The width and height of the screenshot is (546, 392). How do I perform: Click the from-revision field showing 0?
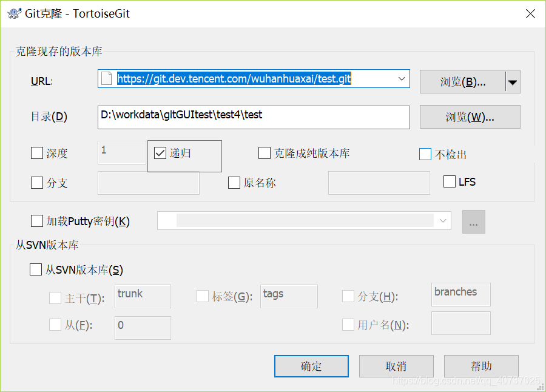click(143, 328)
